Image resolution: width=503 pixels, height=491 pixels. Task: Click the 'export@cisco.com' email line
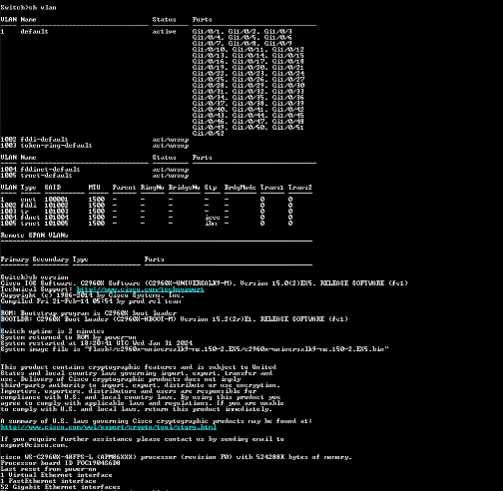point(34,445)
